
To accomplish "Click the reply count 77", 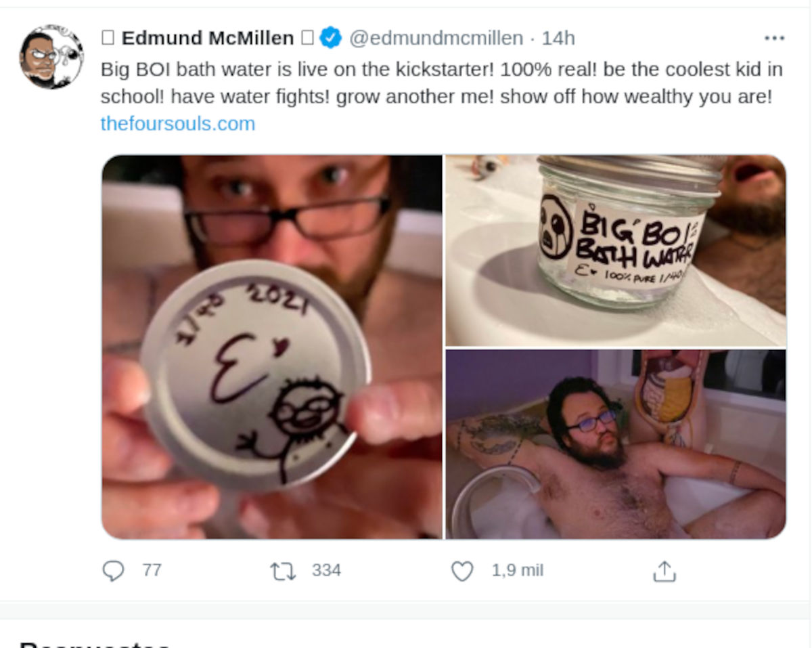I will (152, 571).
